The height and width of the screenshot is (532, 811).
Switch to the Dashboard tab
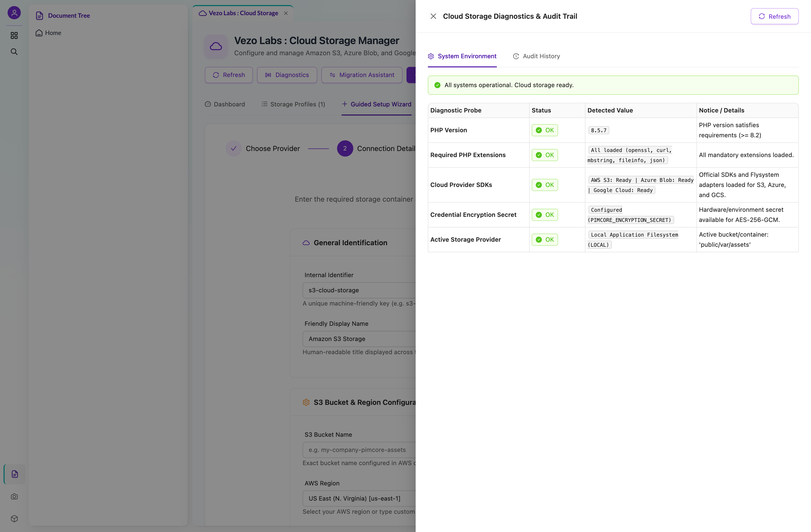225,104
